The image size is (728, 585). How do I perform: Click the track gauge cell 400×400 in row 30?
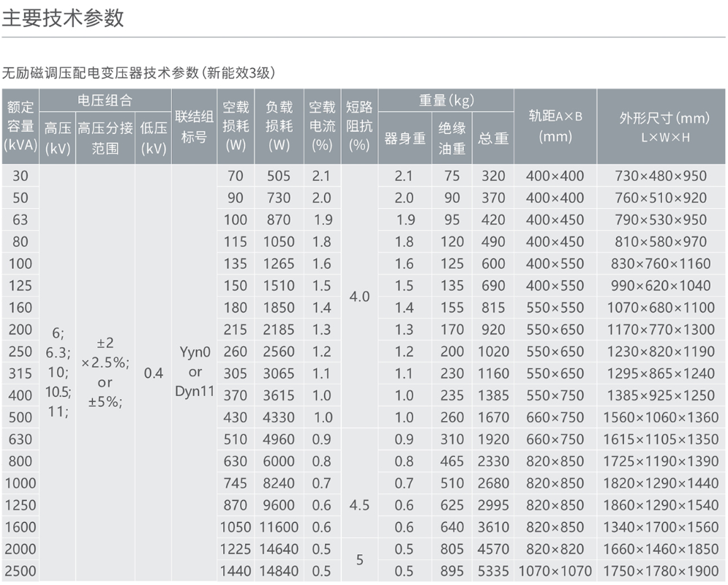point(555,176)
